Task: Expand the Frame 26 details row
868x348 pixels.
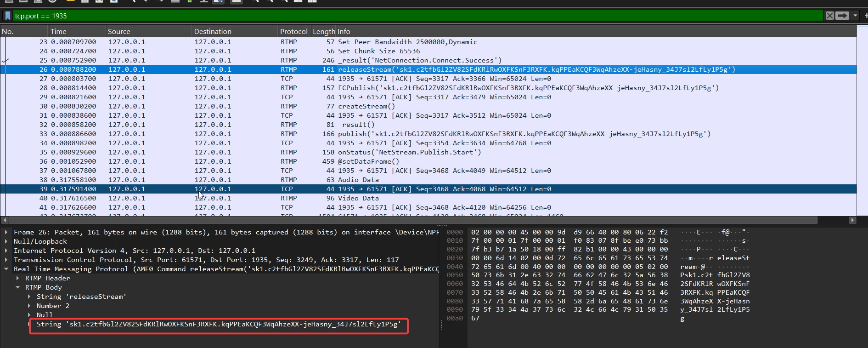Action: click(x=6, y=232)
